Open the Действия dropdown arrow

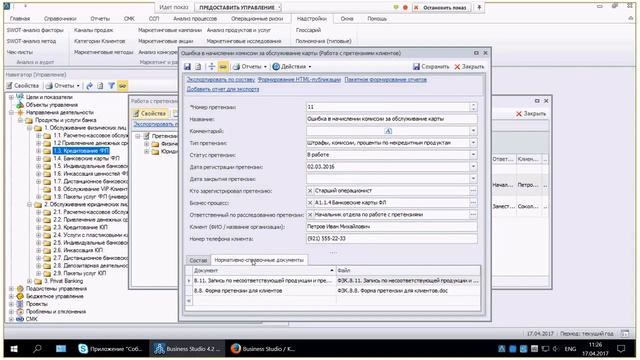click(x=310, y=67)
